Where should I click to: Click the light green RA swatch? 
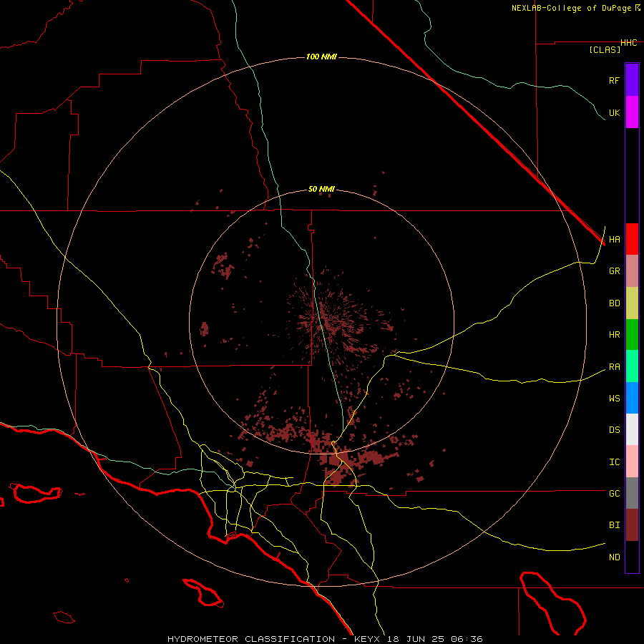[632, 366]
